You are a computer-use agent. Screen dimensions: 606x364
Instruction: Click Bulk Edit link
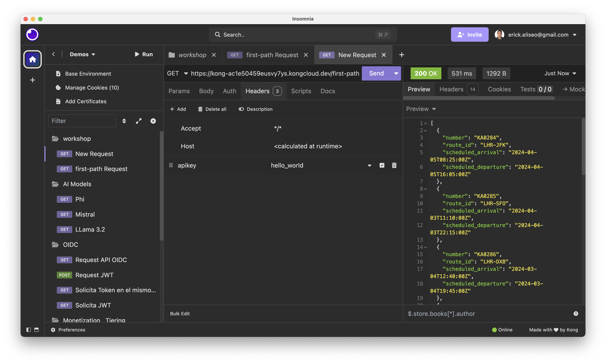point(180,313)
